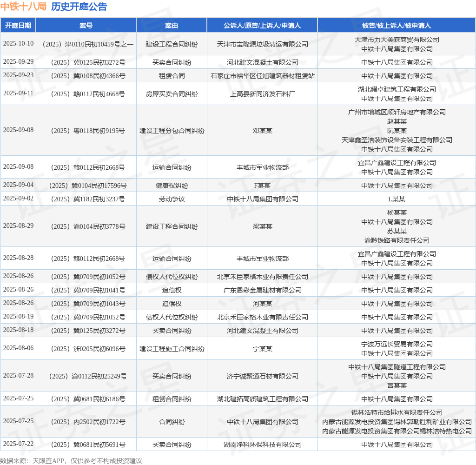The width and height of the screenshot is (476, 465).
Task: Select plaintiff '广东恩彩金属建材有限公司'
Action: point(262,290)
